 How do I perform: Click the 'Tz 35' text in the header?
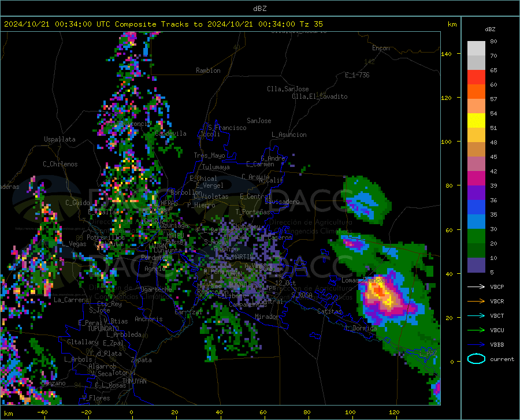pyautogui.click(x=311, y=24)
